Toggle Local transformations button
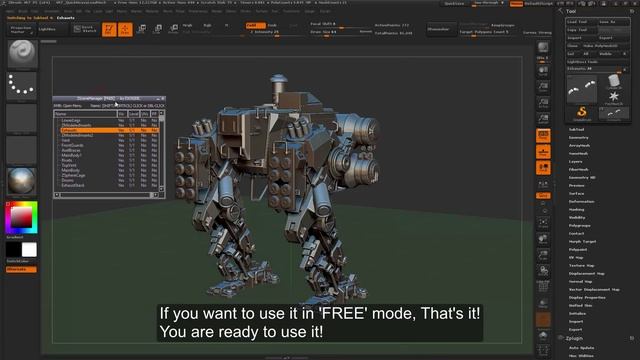 543,168
